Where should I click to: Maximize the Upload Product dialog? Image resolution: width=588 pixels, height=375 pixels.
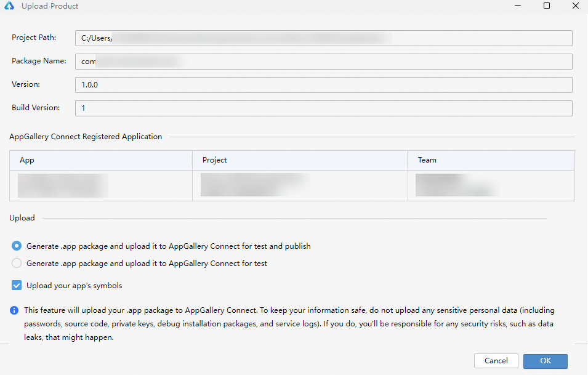(x=546, y=6)
